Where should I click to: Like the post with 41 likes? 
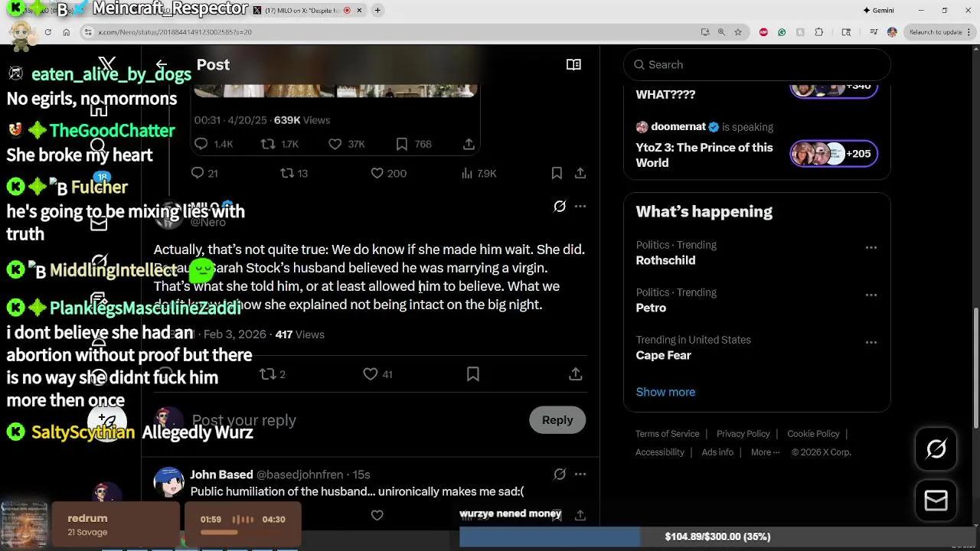(x=371, y=374)
